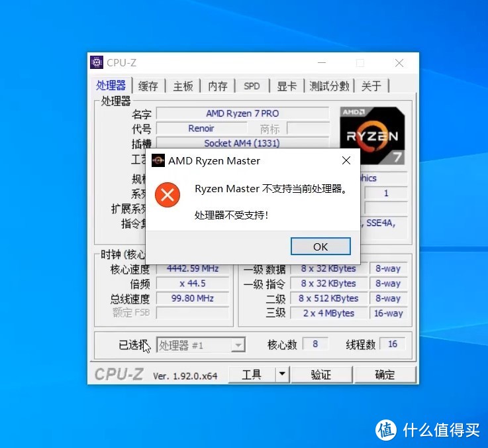The image size is (488, 448).
Task: Switch to the 显卡 tab
Action: (x=287, y=86)
